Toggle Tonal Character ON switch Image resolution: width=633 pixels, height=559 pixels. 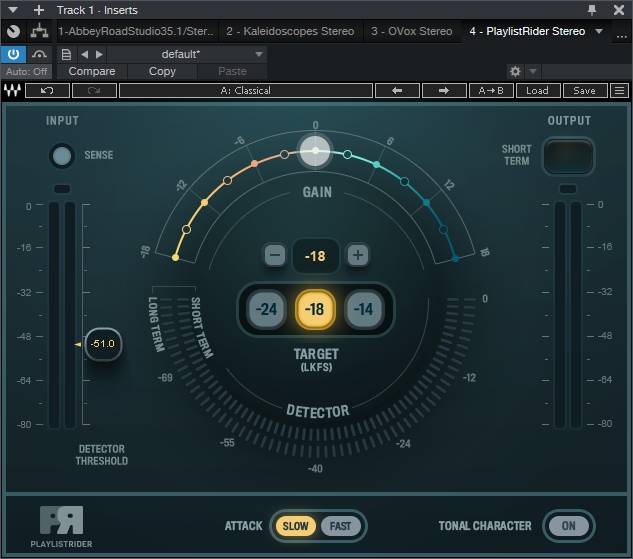(x=568, y=526)
